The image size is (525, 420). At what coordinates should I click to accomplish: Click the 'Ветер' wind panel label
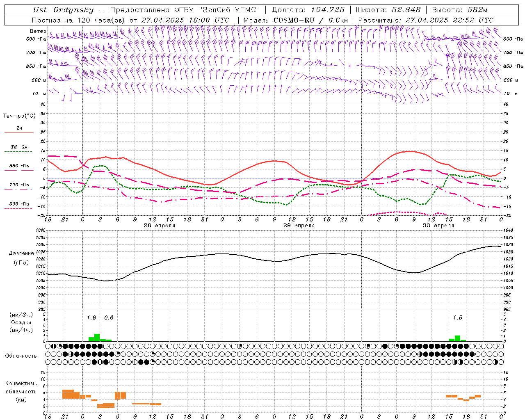(x=38, y=31)
